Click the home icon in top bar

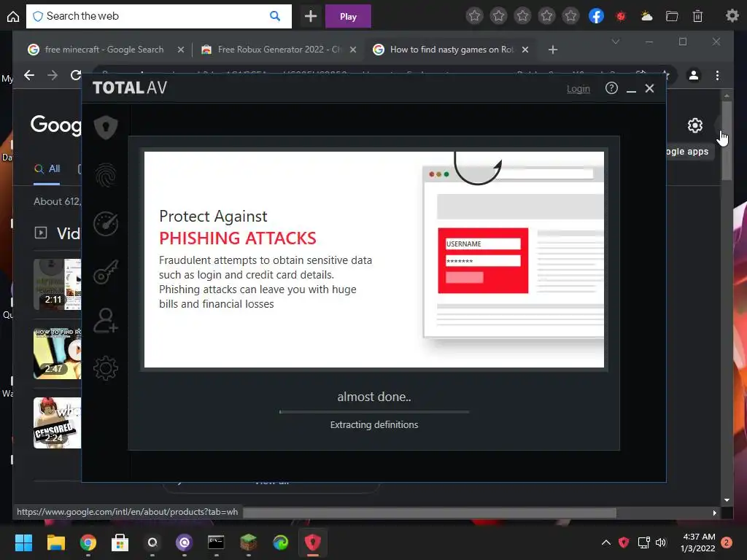(x=13, y=17)
